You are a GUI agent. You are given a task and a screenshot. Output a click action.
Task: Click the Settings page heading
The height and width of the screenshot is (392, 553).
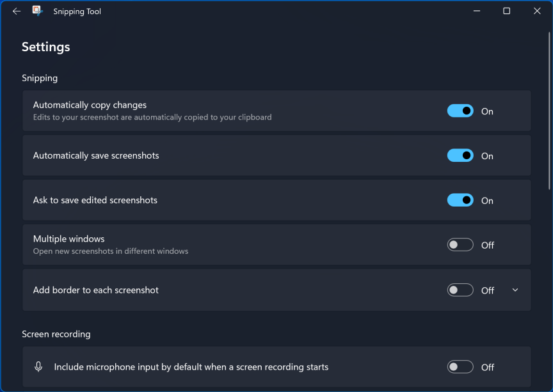coord(45,47)
